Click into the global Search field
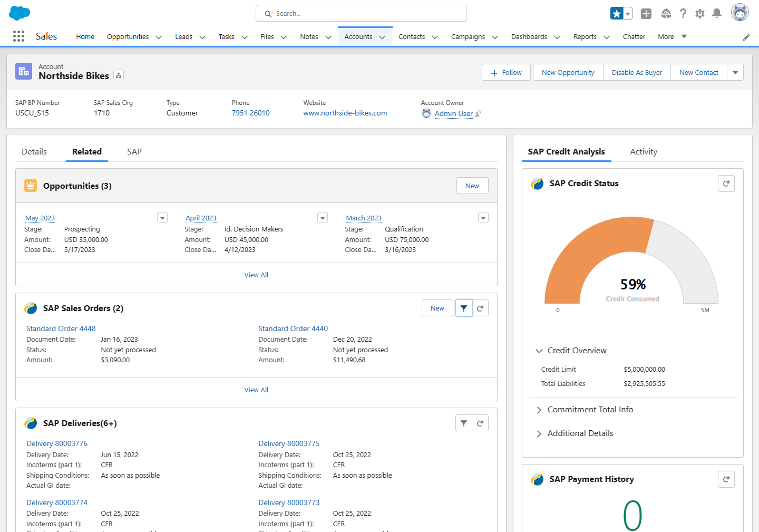 click(361, 13)
